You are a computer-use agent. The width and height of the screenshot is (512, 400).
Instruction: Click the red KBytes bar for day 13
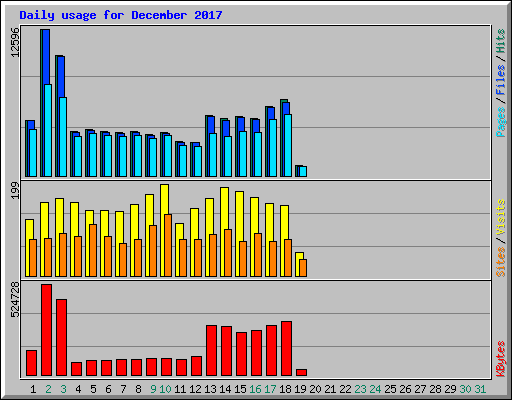coord(211,350)
